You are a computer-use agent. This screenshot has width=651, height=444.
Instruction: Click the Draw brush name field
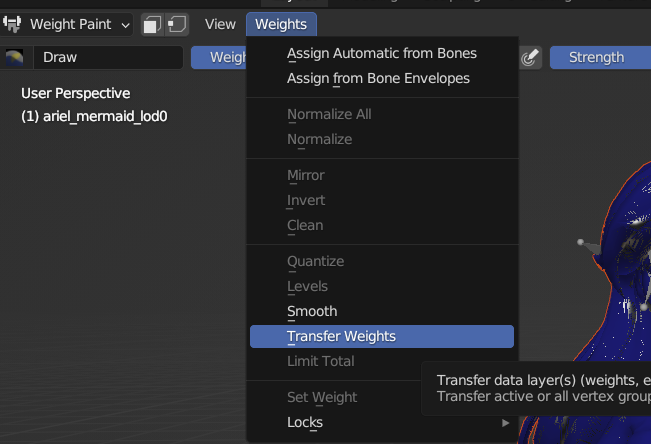coord(108,57)
